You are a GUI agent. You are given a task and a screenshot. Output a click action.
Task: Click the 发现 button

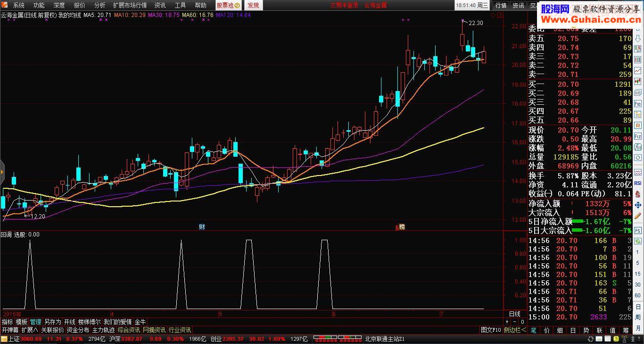point(253,5)
